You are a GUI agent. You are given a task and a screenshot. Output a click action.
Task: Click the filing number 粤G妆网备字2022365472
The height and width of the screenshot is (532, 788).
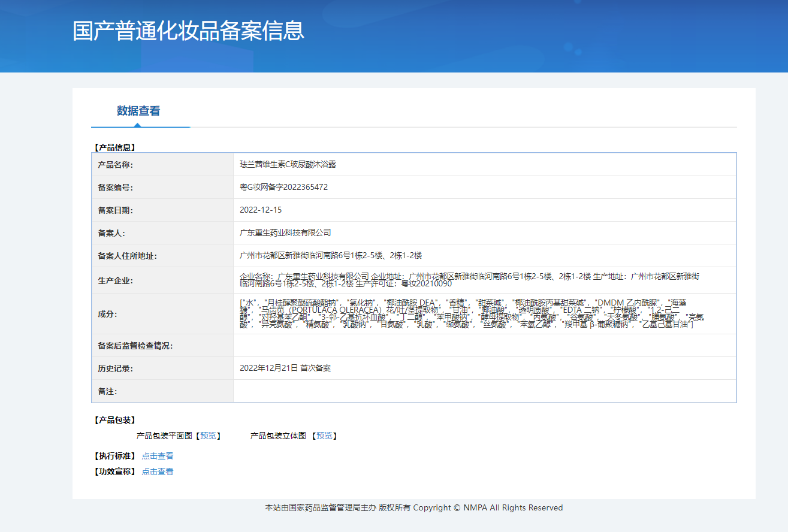coord(283,187)
